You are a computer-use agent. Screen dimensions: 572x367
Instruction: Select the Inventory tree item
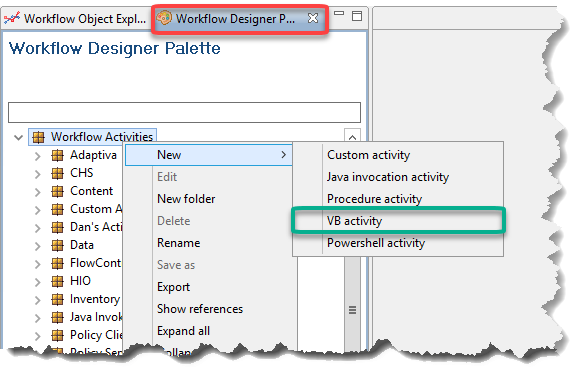[x=95, y=299]
